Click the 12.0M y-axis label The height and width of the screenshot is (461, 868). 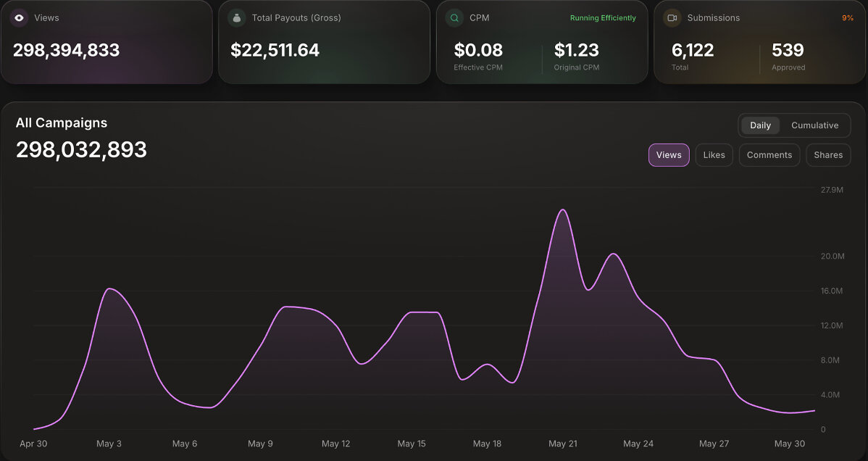click(x=832, y=325)
